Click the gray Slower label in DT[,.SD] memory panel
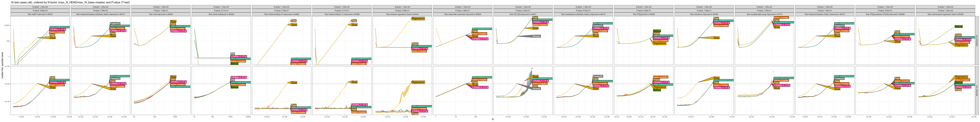Screen dimensions: 980x122 click(536, 36)
